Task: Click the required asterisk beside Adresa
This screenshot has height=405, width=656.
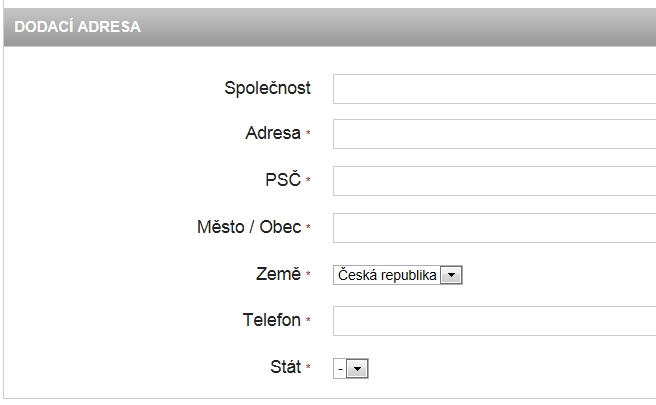Action: coord(308,135)
